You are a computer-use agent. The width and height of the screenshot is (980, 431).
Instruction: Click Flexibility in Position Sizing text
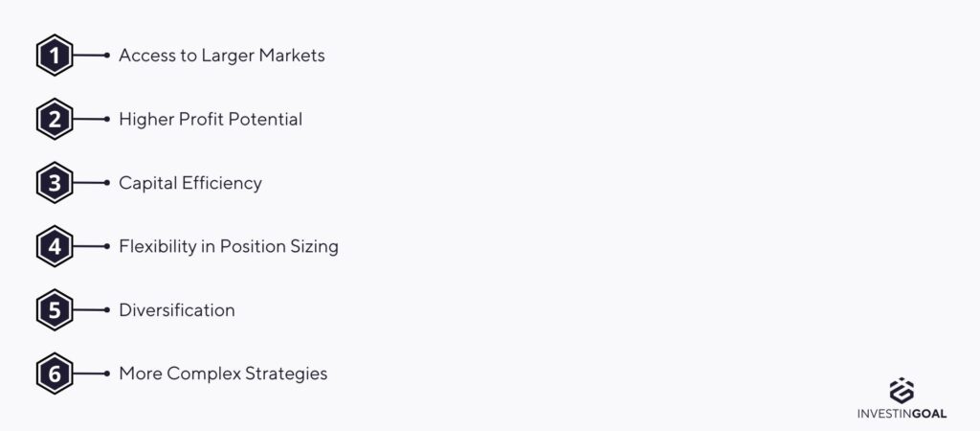click(229, 246)
